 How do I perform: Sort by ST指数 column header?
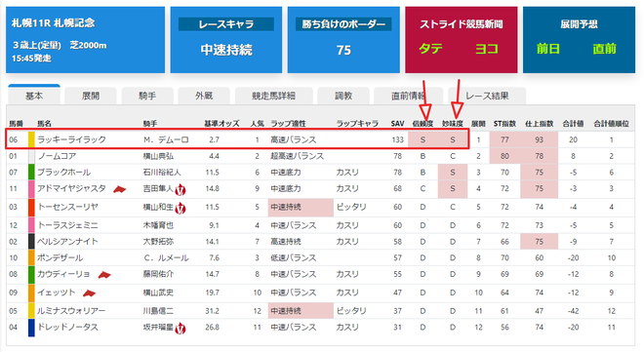pos(504,124)
